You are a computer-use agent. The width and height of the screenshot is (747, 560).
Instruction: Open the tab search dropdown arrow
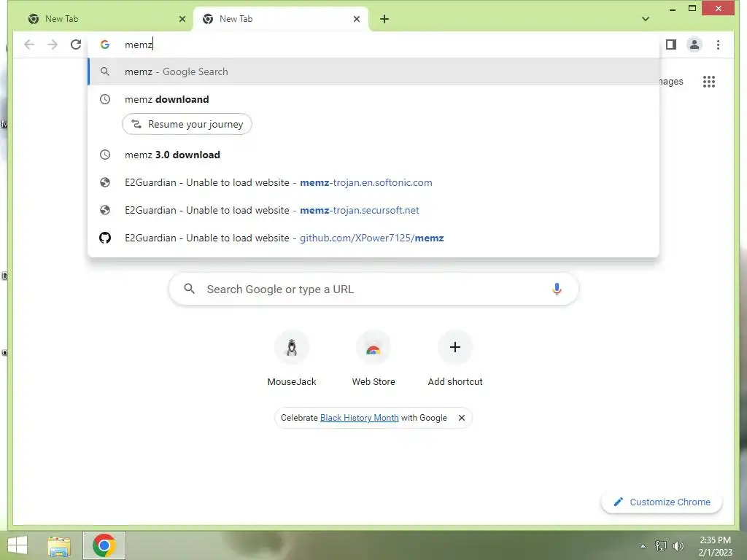coord(646,19)
